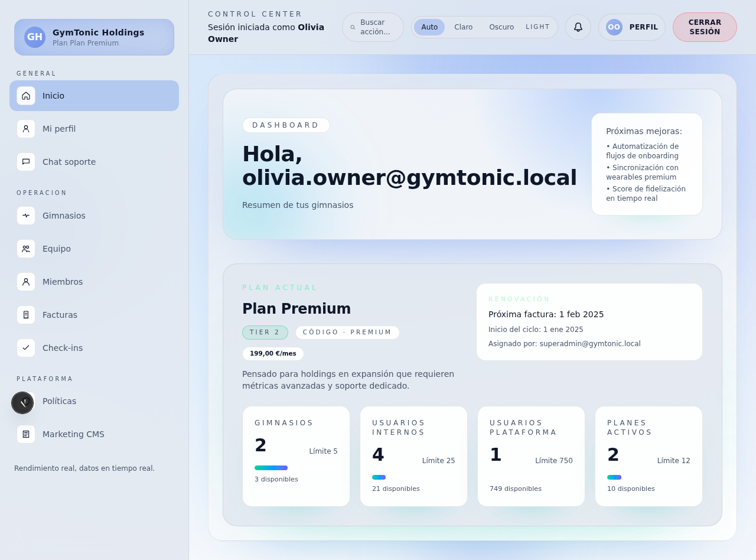Switch theme to Oscuro mode
Viewport: 756px width, 560px height.
[501, 27]
